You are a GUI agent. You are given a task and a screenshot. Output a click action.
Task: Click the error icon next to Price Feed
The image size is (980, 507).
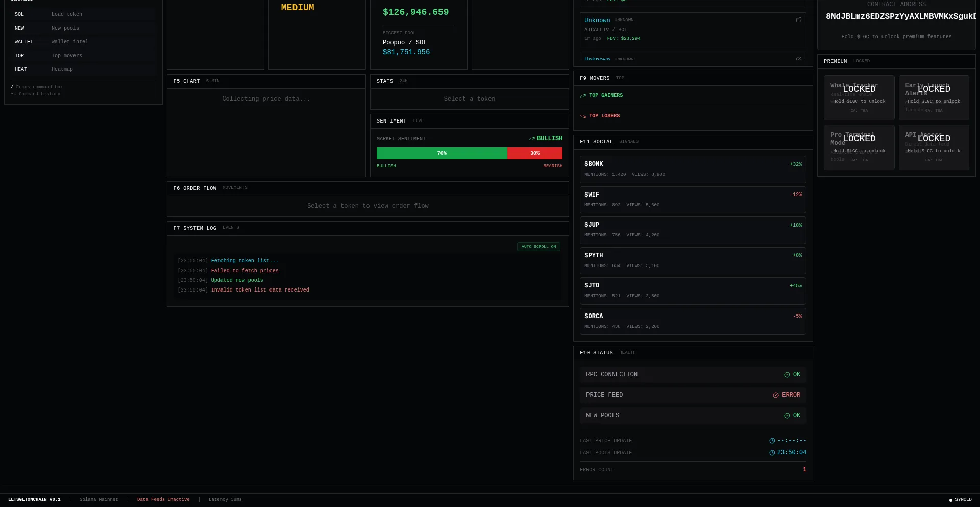coord(775,395)
